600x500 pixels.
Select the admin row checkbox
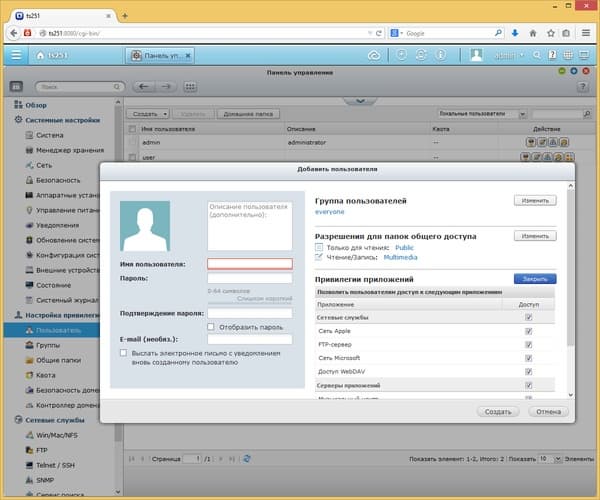(x=132, y=142)
